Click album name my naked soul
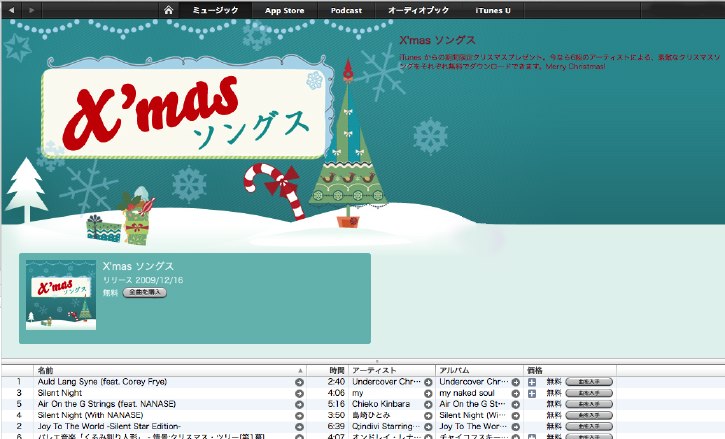The height and width of the screenshot is (439, 725). click(x=467, y=393)
